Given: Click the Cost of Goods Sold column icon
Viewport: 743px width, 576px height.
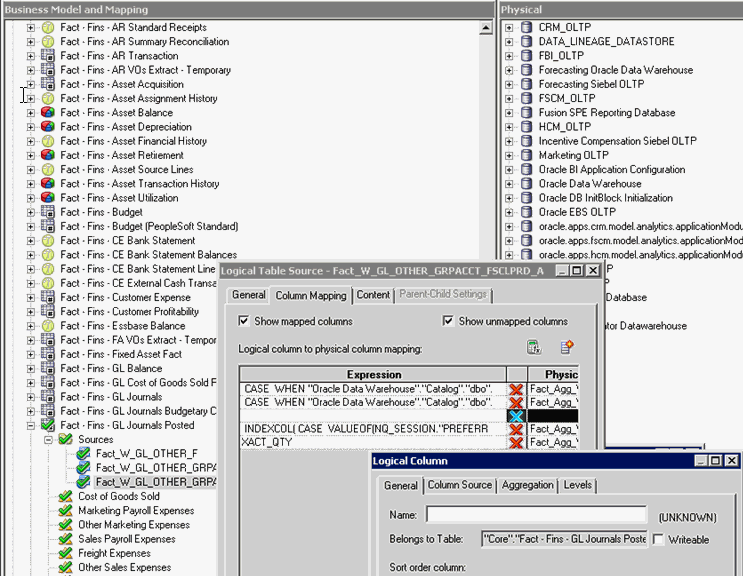Looking at the screenshot, I should (x=65, y=496).
